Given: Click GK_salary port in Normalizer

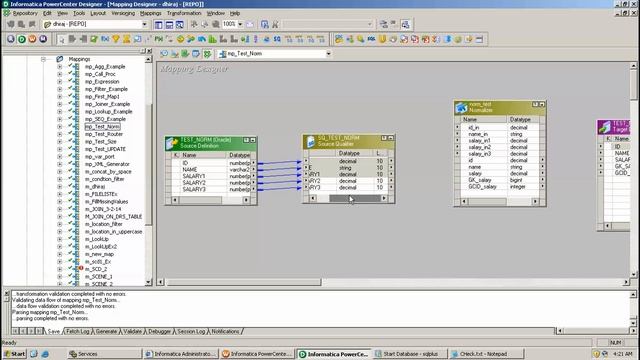Looking at the screenshot, I should point(480,180).
